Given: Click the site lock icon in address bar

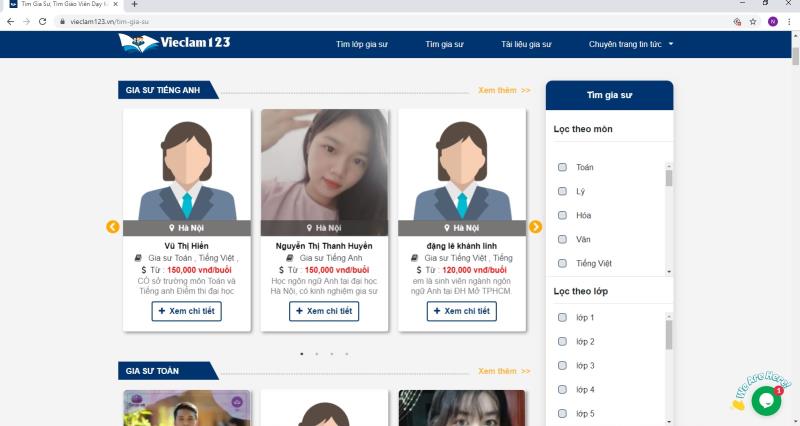Looking at the screenshot, I should coord(63,21).
